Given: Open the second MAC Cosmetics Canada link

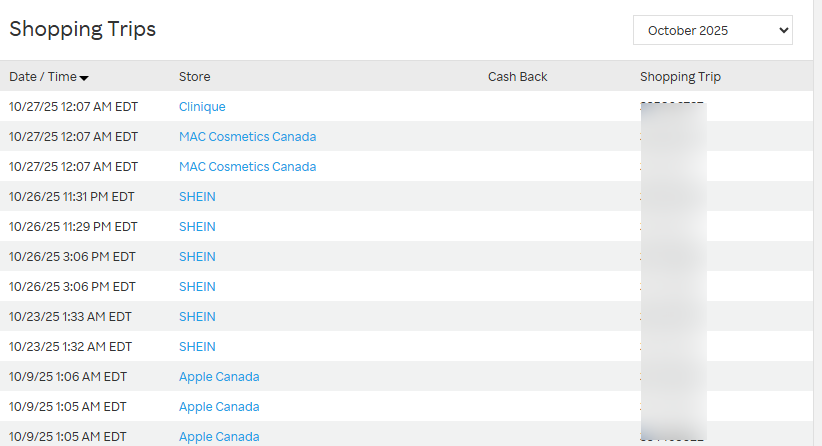Looking at the screenshot, I should (247, 167).
